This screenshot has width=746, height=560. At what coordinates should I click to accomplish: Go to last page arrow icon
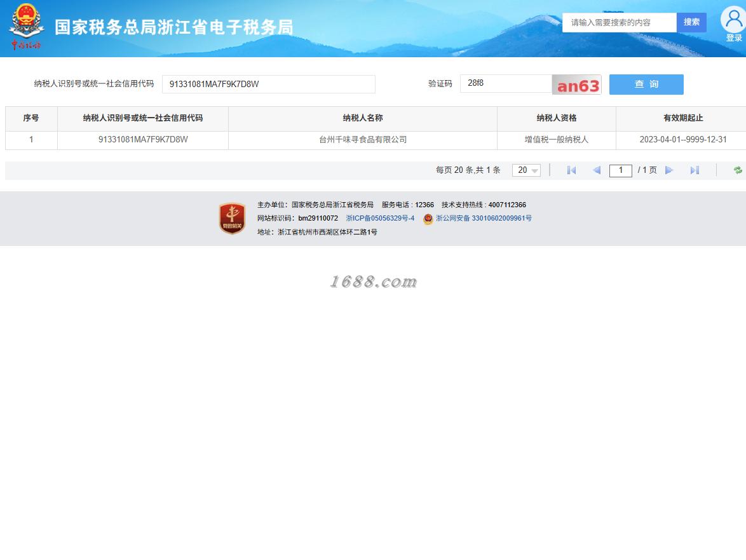(x=695, y=170)
